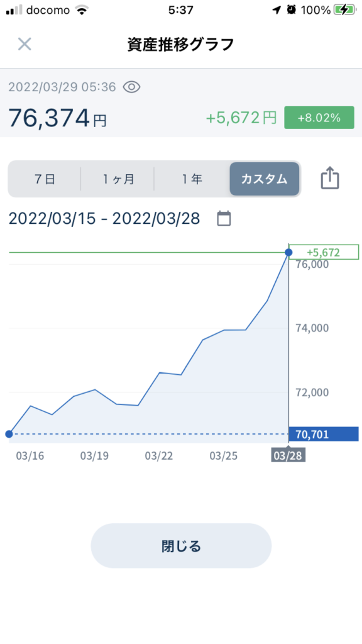
Task: Tap the start point dot on graph
Action: tap(9, 434)
